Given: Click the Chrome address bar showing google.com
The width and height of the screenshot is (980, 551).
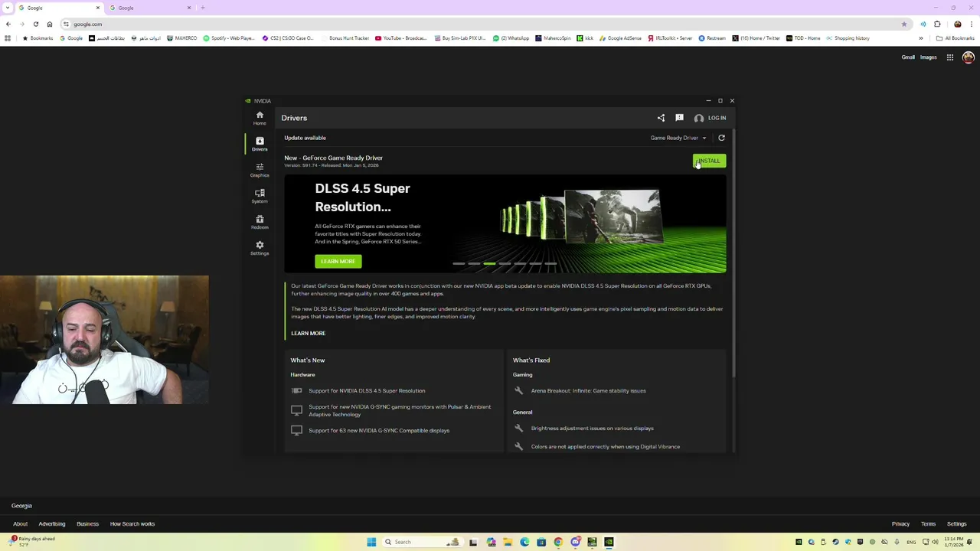Looking at the screenshot, I should [482, 24].
